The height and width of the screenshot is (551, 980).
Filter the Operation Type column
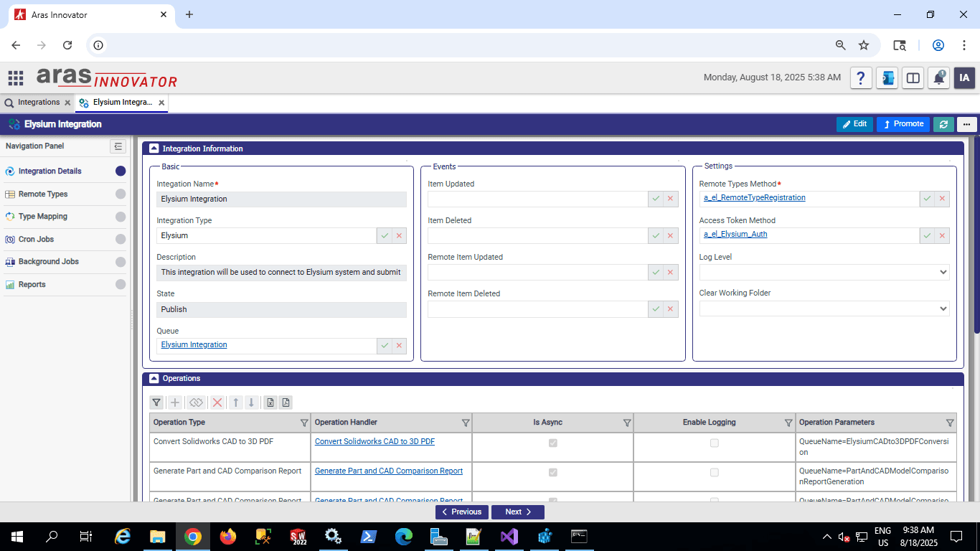304,423
